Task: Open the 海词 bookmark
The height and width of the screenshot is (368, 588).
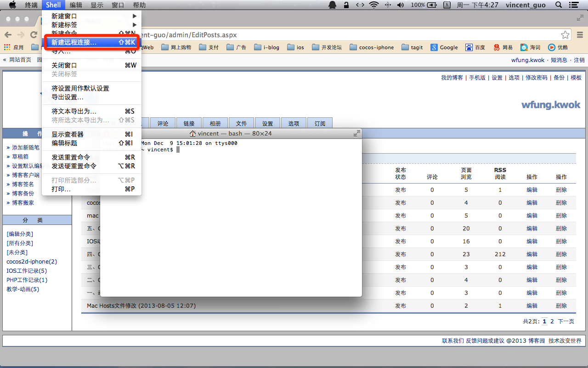Action: 531,47
